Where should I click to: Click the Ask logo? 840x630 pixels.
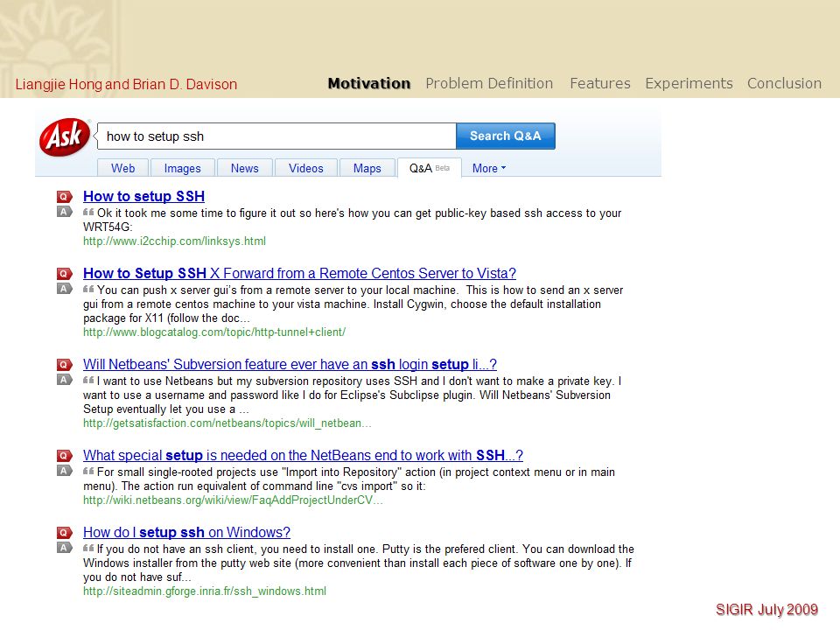point(64,137)
